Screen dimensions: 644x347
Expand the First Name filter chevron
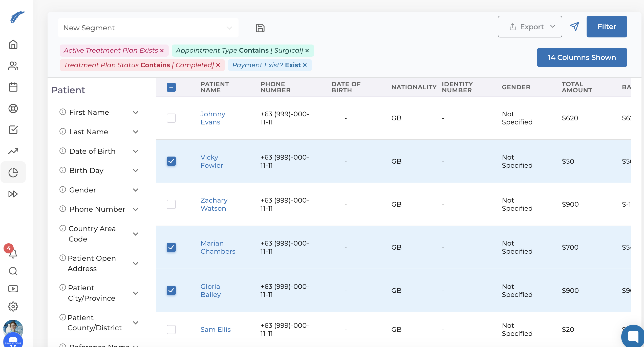[x=136, y=113]
